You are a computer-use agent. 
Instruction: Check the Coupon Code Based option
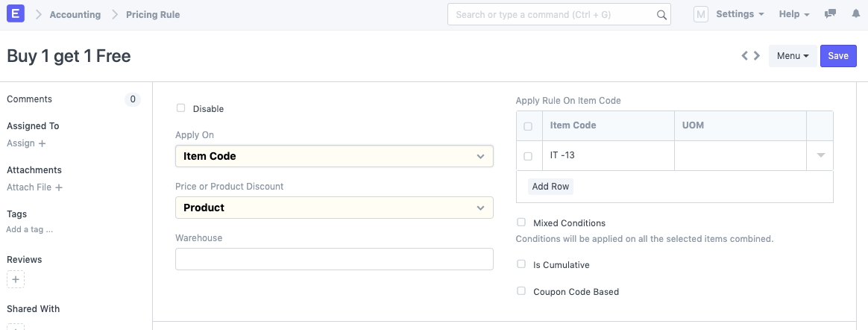521,291
